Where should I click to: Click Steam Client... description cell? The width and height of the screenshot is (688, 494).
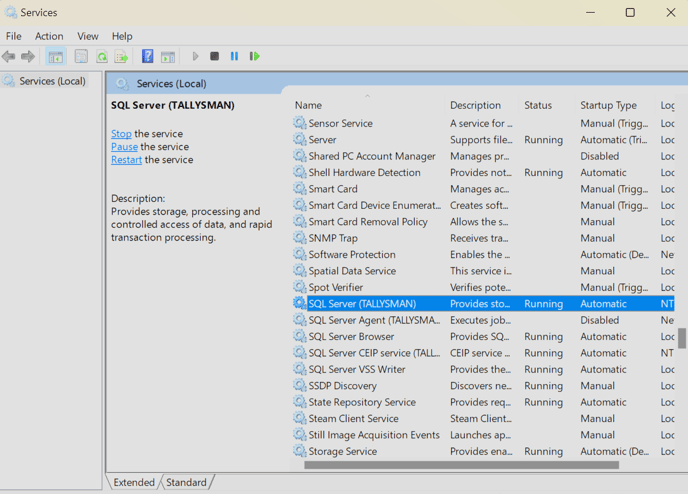480,418
